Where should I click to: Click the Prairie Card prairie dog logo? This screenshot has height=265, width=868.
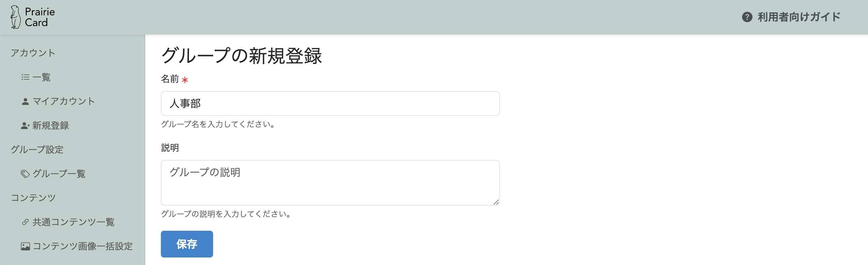click(15, 17)
